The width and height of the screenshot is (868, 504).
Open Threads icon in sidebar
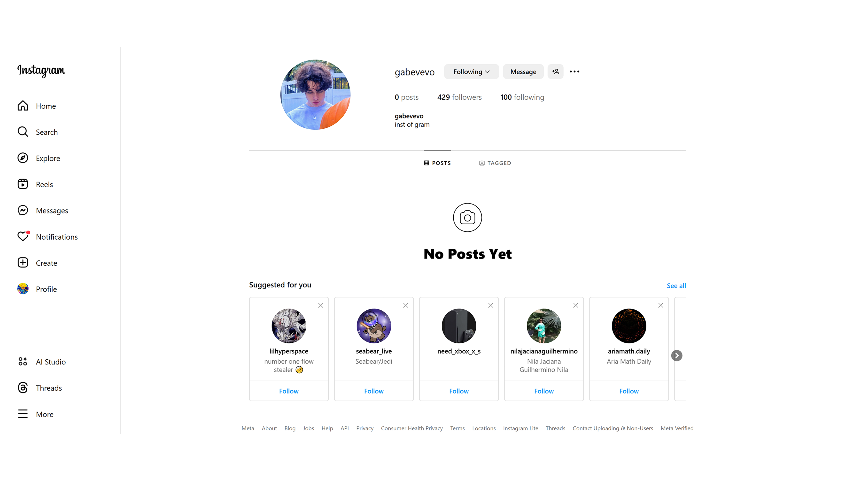click(x=23, y=388)
